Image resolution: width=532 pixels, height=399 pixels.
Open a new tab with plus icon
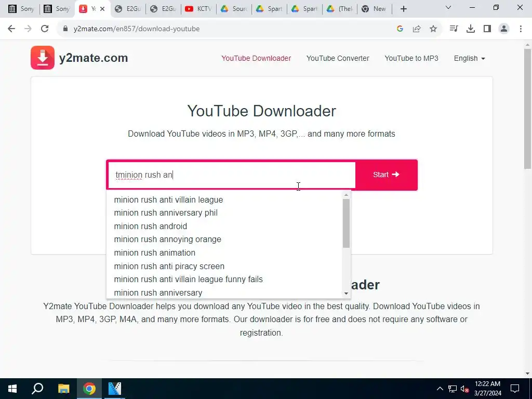point(403,9)
